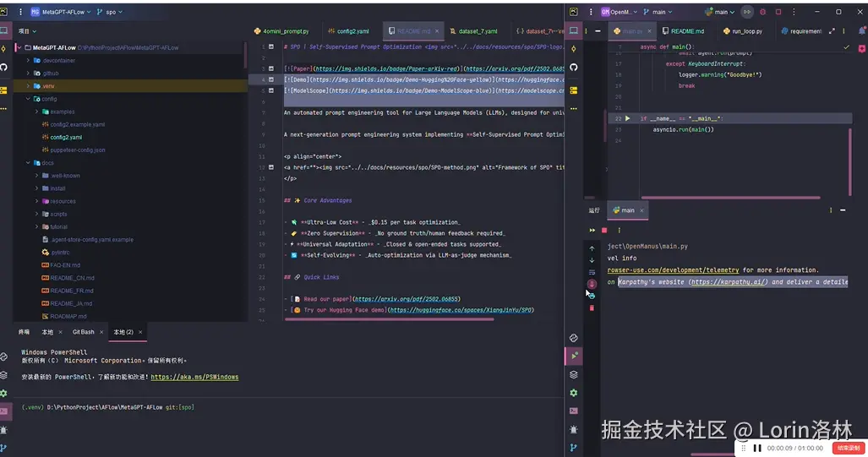868x457 pixels.
Task: Open Python Packages in MetaGPT-AFlow sidebar
Action: tap(4, 374)
